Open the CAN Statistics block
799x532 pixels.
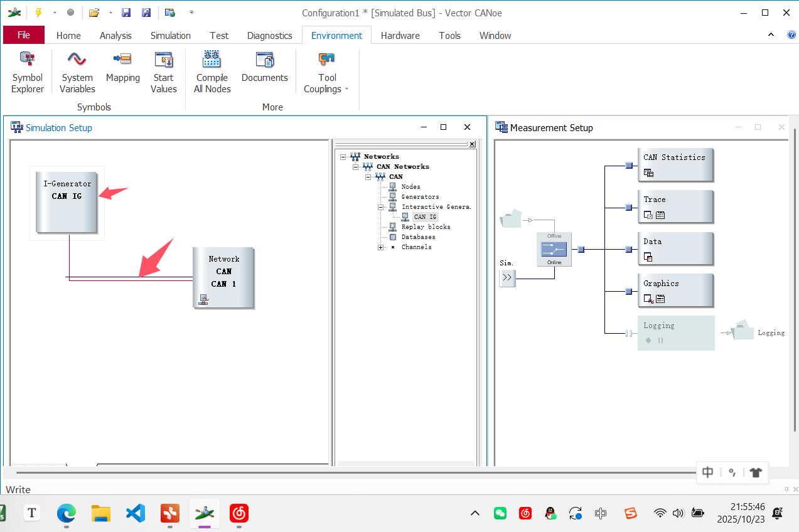coord(676,165)
